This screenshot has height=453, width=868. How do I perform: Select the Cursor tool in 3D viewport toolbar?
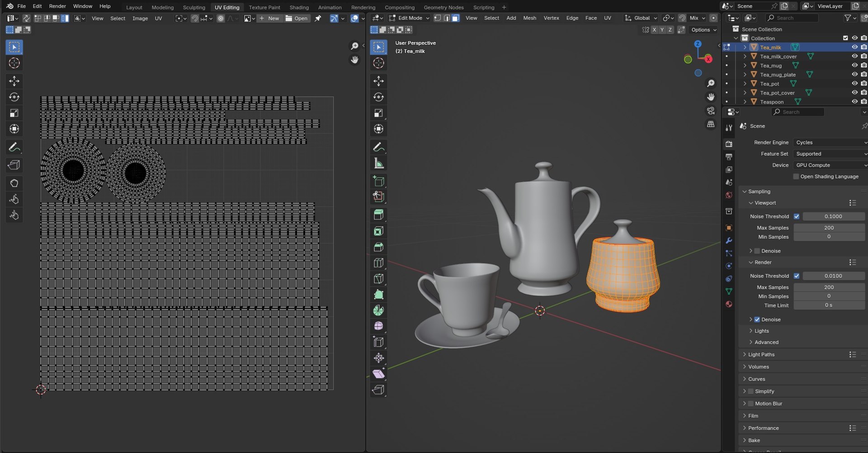click(378, 63)
